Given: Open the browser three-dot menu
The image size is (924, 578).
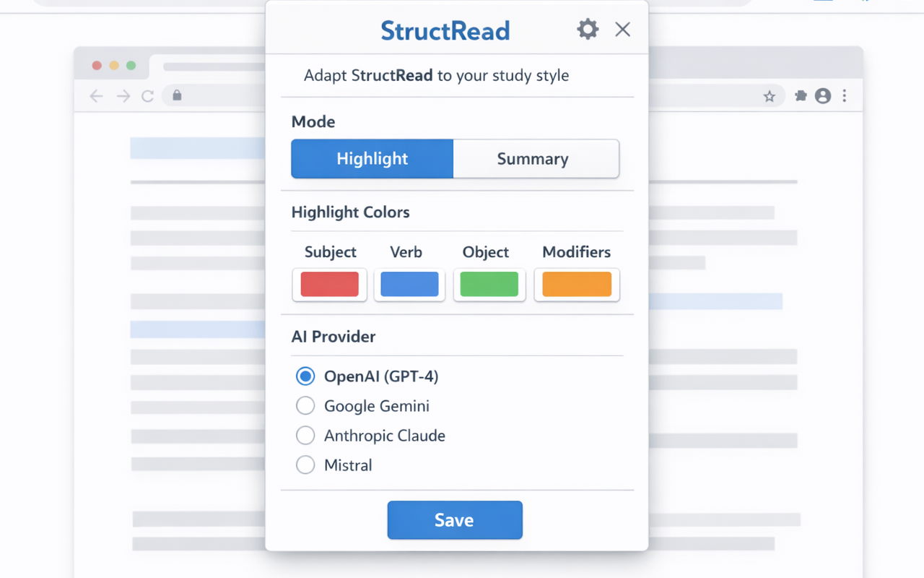Looking at the screenshot, I should [x=845, y=96].
